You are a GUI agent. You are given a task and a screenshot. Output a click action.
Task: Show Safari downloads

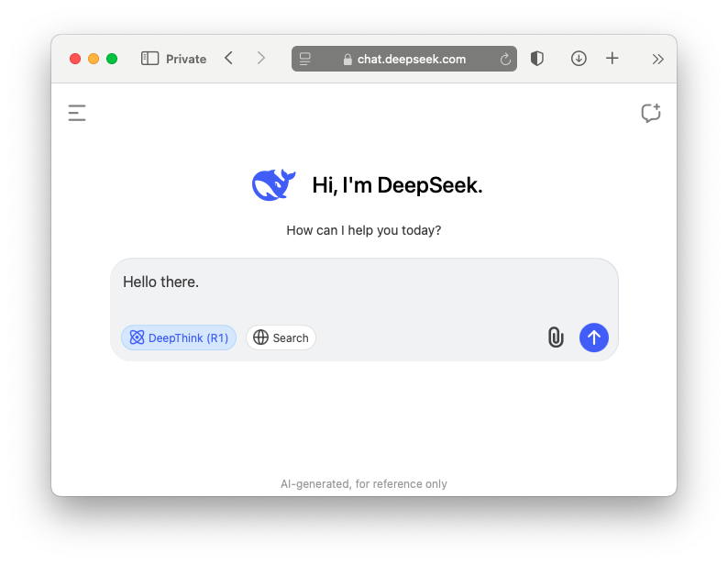(x=579, y=59)
